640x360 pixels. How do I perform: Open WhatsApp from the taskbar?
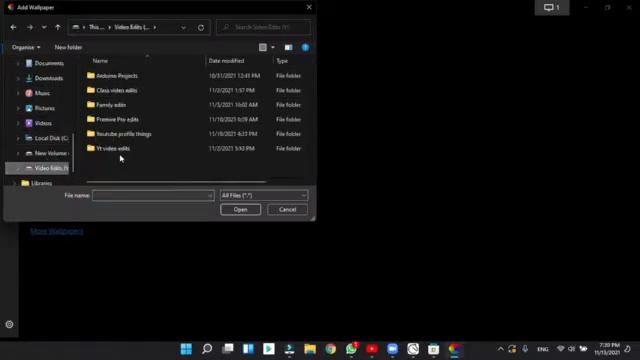click(x=351, y=349)
